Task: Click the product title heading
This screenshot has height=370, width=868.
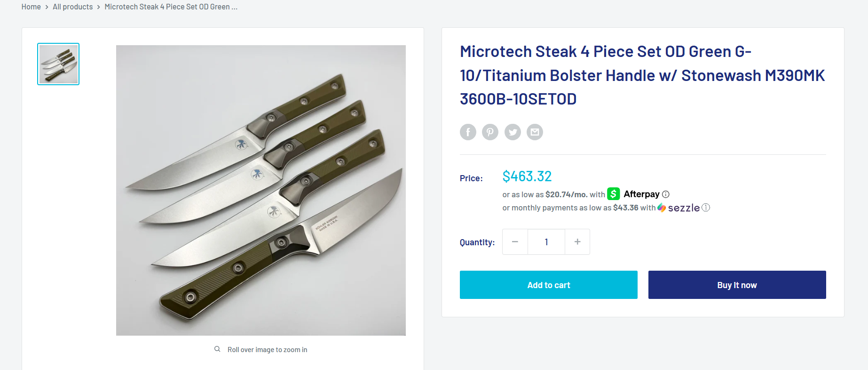Action: coord(642,75)
